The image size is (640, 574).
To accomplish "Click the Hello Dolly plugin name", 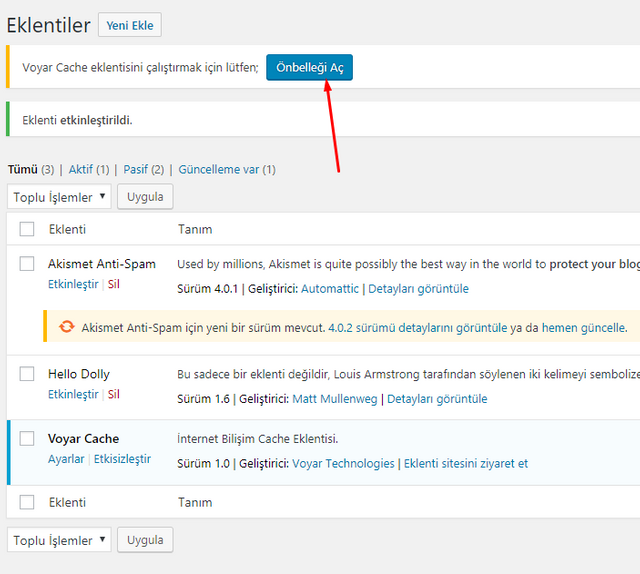I will point(79,374).
